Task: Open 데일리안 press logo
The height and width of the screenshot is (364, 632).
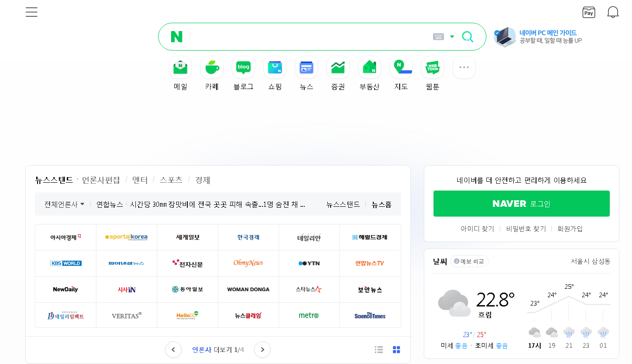Action: 309,237
